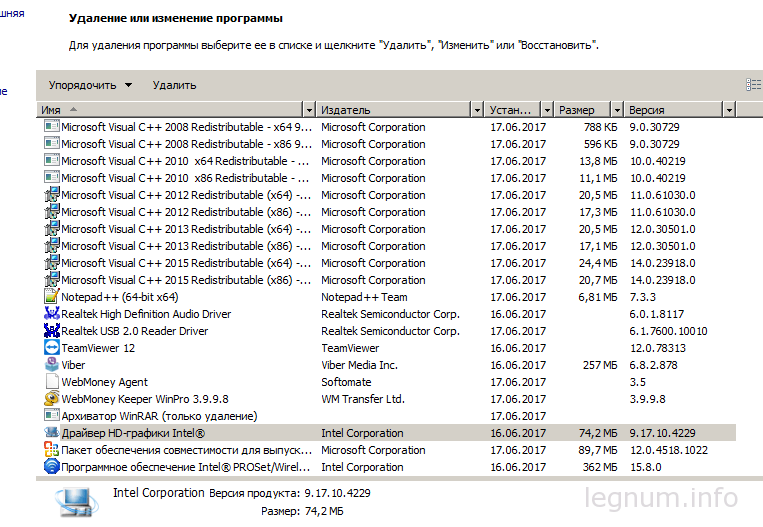Open the Версия column filter dropdown
763x527 pixels.
click(729, 110)
